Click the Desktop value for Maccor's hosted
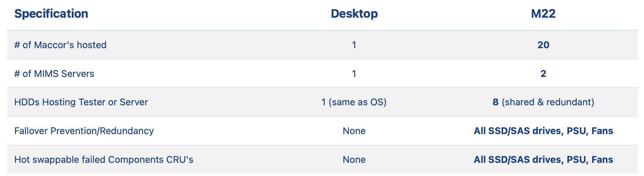Viewport: 644px width, 176px height. [354, 45]
